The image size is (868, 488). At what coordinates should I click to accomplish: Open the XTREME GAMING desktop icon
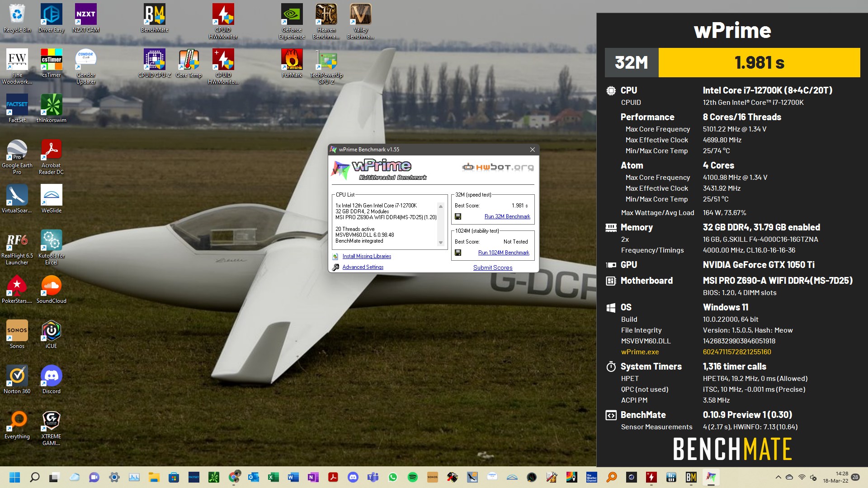[52, 428]
